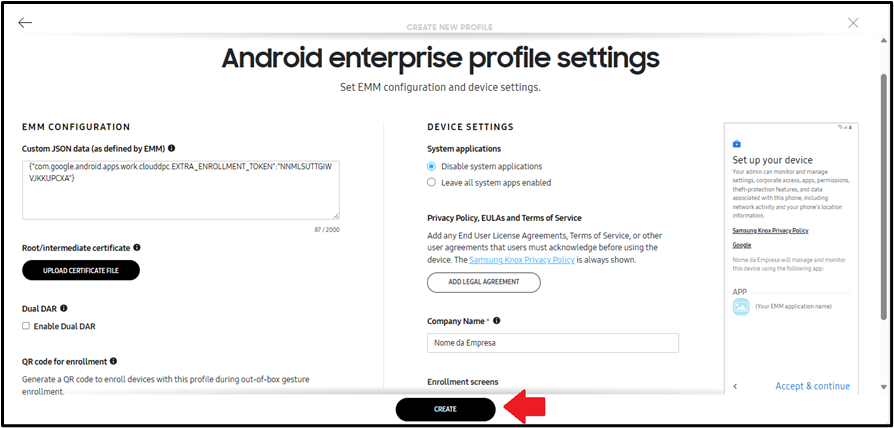Click the Upload Certificate File button
This screenshot has width=894, height=428.
click(81, 271)
